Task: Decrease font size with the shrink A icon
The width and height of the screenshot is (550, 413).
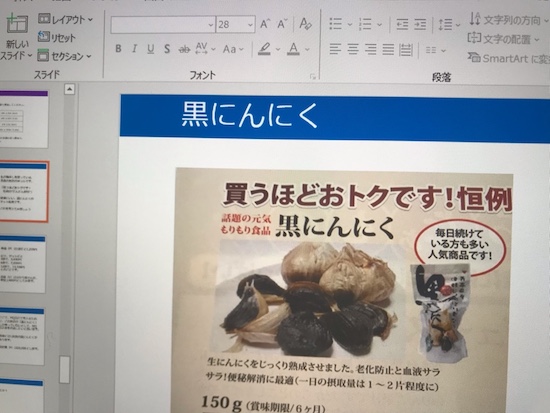Action: (282, 24)
